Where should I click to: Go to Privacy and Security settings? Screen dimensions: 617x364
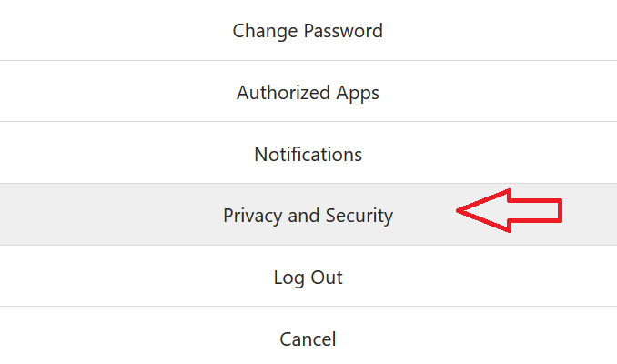[308, 216]
